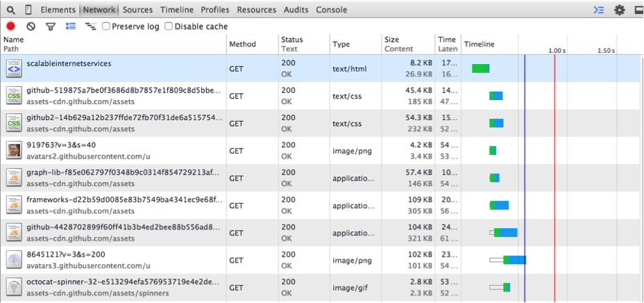Click the 1.00 s timeline ruler label

[557, 51]
